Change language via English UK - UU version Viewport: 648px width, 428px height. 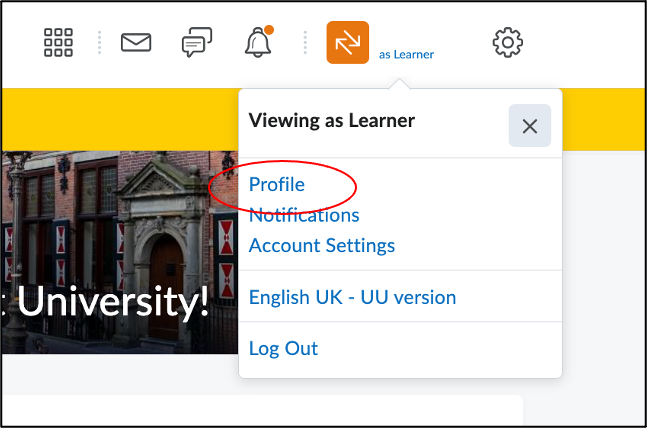pos(352,297)
